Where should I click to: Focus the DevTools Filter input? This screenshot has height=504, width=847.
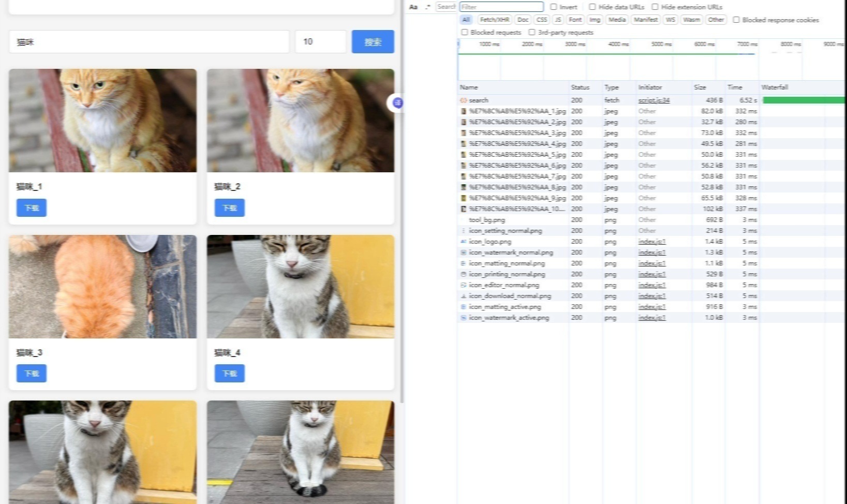click(x=501, y=7)
